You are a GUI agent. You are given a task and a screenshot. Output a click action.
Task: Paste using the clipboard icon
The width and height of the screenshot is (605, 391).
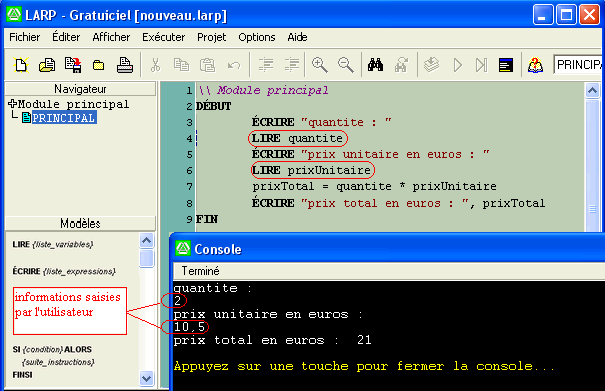(x=207, y=65)
